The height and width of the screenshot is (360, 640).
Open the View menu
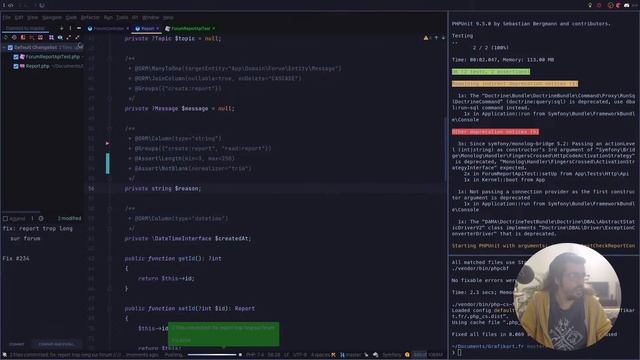pos(32,18)
